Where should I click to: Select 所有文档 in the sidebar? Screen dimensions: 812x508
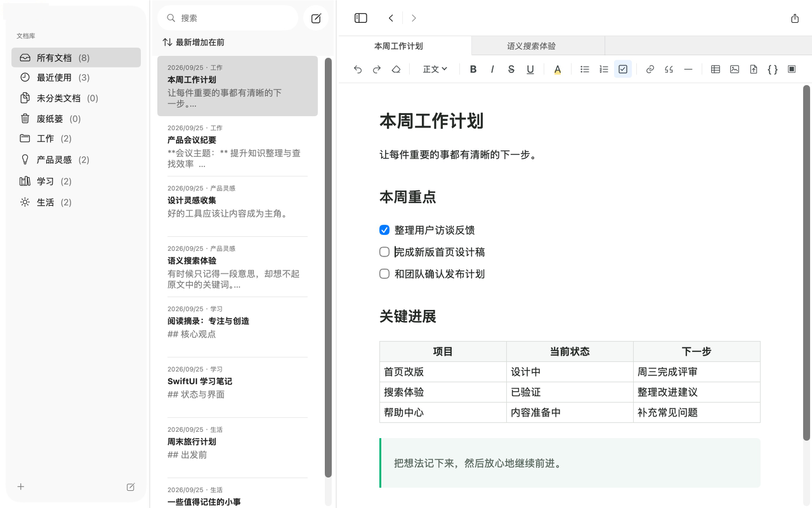76,57
